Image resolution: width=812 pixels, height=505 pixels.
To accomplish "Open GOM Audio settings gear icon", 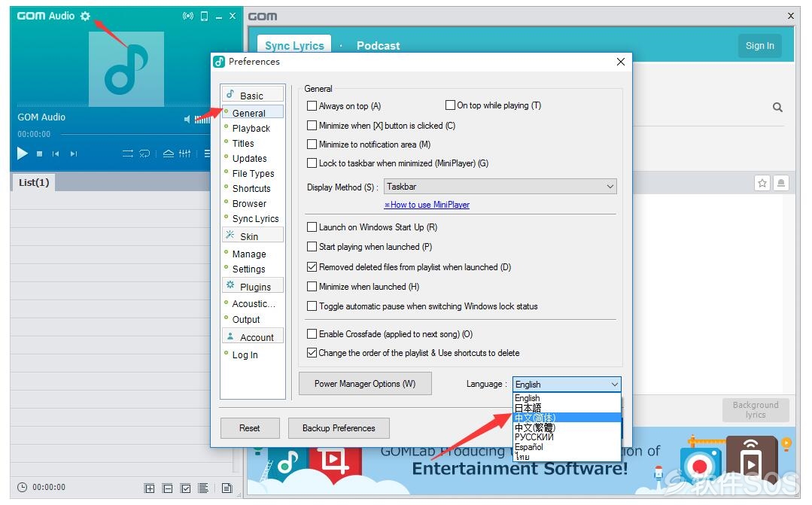I will 85,16.
